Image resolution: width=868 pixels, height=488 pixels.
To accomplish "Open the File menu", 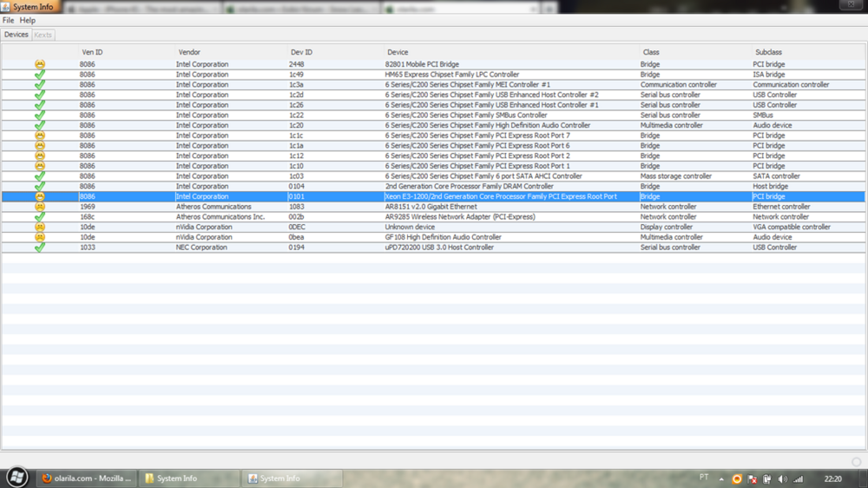I will coord(8,20).
